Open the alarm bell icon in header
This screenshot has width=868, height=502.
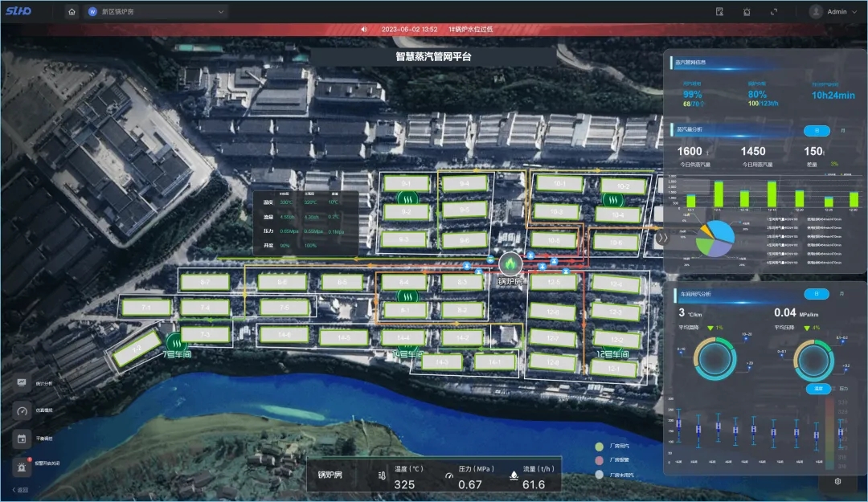(x=747, y=12)
